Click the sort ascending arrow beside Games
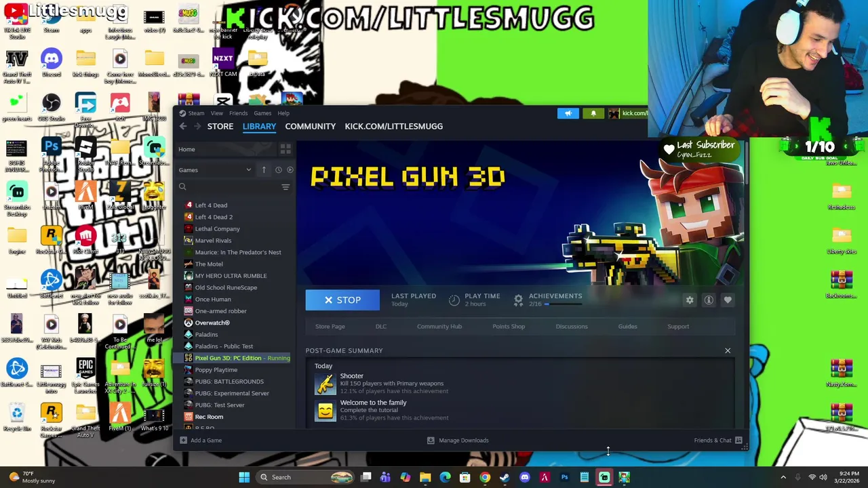Viewport: 868px width, 488px height. point(264,170)
